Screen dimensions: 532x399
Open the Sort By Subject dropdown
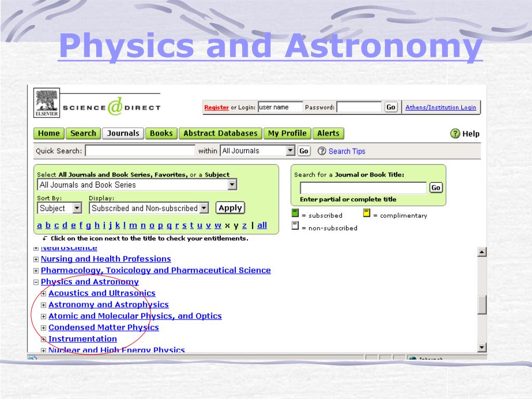60,208
